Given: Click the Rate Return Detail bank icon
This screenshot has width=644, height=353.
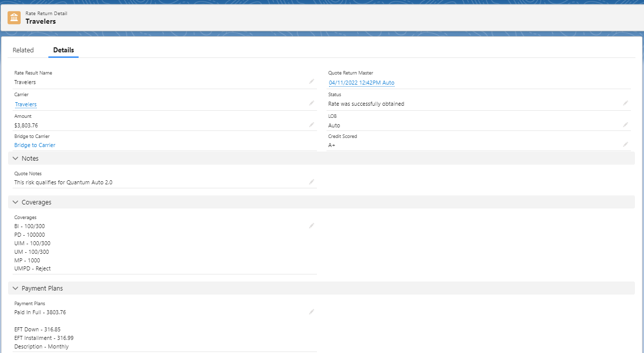Looking at the screenshot, I should 14,18.
